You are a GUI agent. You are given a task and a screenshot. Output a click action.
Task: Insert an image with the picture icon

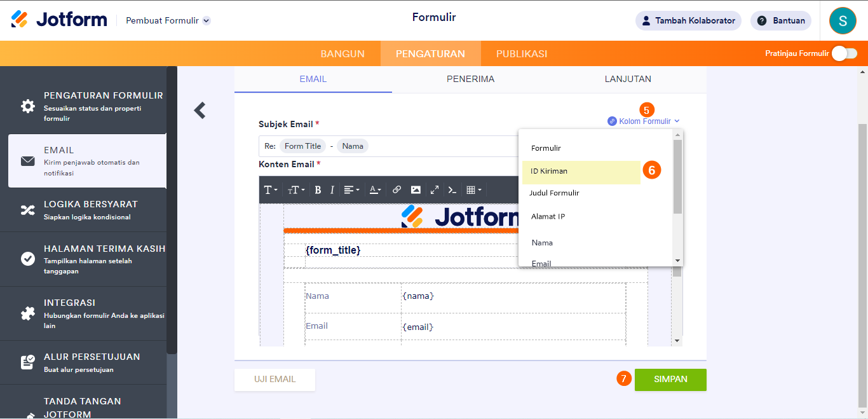tap(416, 189)
